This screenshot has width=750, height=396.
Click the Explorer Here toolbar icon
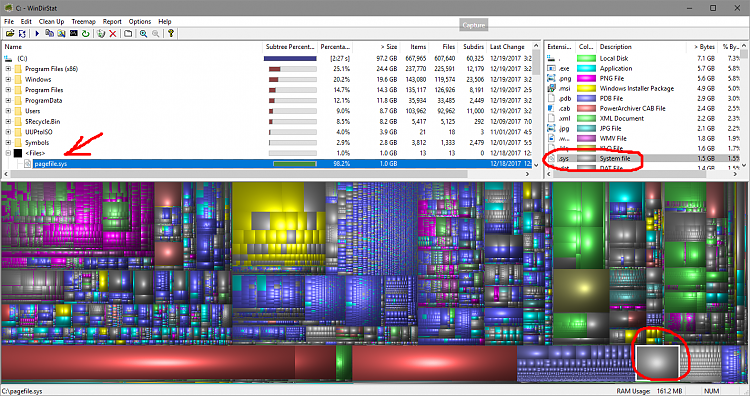pos(61,33)
